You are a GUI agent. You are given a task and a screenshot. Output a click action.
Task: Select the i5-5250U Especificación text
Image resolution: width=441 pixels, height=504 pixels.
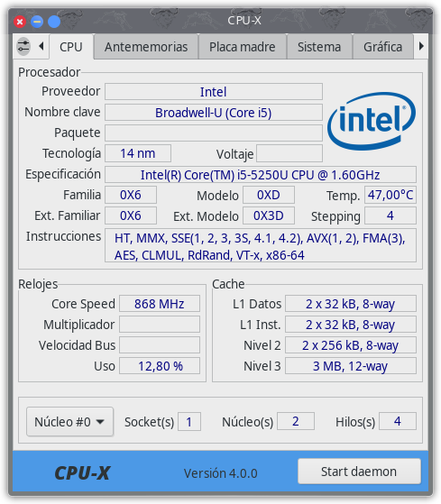(261, 175)
